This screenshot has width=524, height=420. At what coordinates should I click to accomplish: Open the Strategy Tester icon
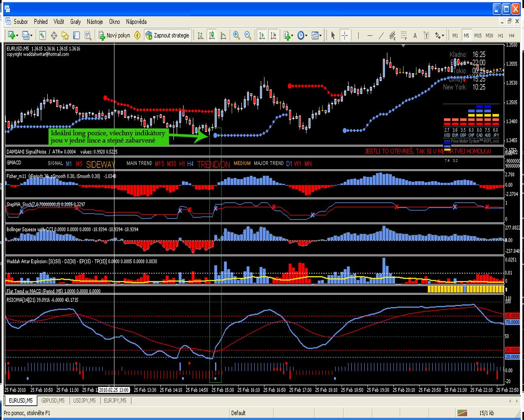(x=88, y=36)
